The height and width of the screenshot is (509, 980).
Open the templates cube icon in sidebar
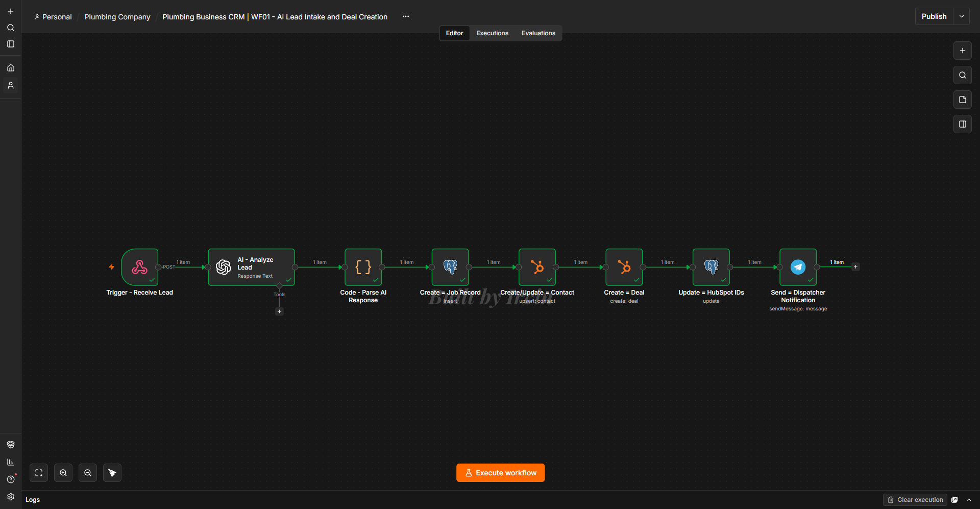click(x=10, y=445)
